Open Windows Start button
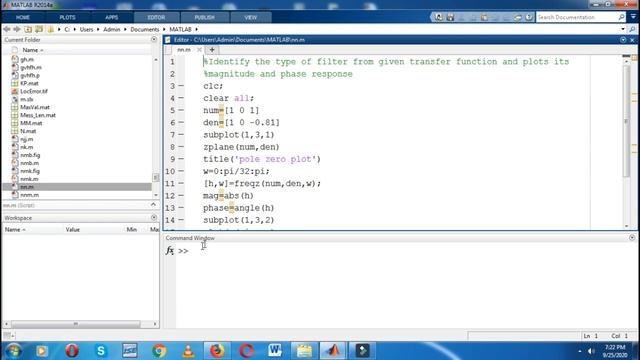 pyautogui.click(x=13, y=351)
